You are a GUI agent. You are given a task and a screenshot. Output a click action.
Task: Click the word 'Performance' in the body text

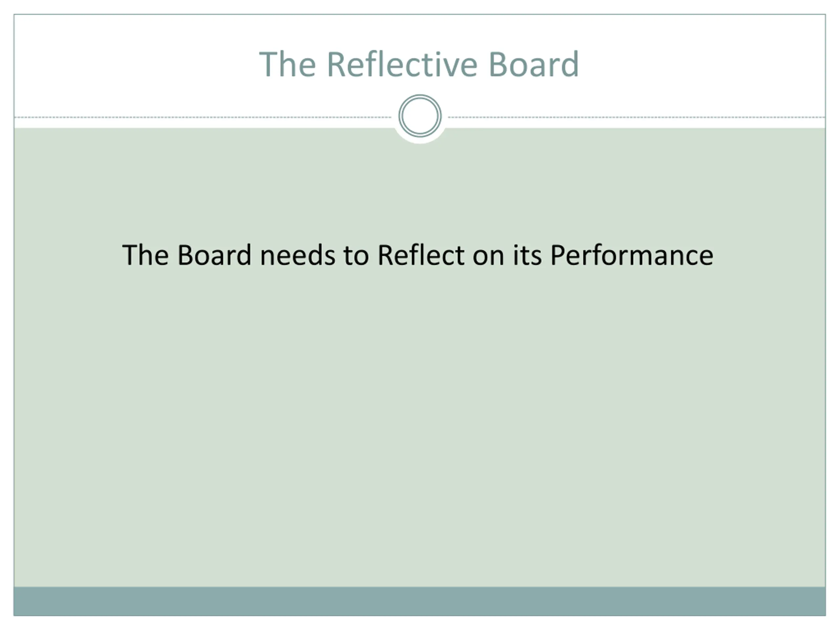[x=632, y=255]
